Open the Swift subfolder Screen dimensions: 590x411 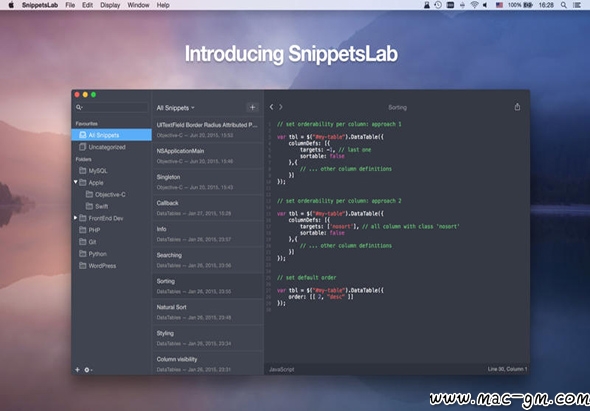click(111, 206)
